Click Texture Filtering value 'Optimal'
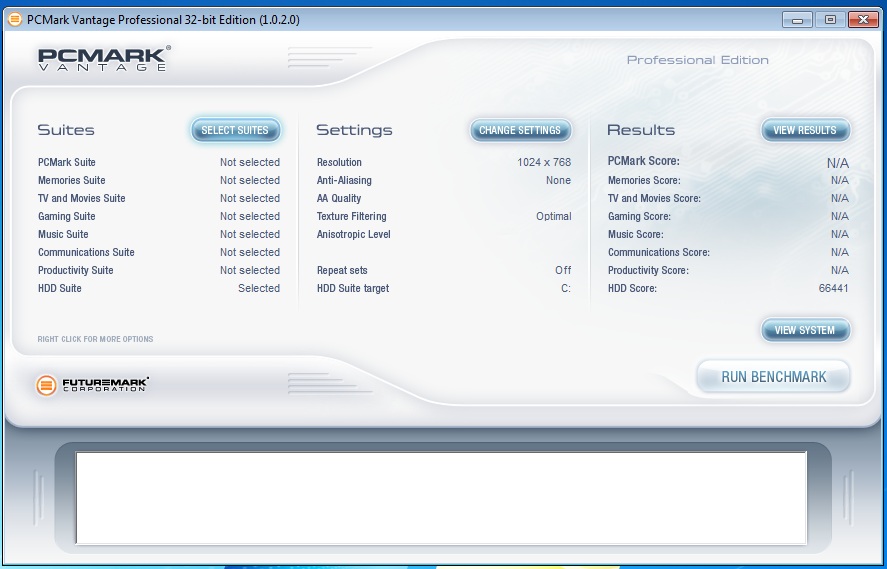 point(554,217)
